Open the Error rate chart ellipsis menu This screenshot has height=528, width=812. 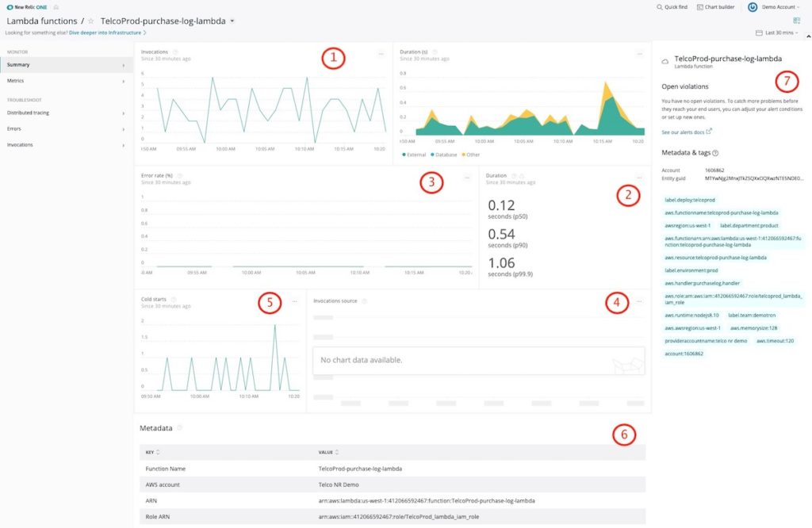(466, 178)
